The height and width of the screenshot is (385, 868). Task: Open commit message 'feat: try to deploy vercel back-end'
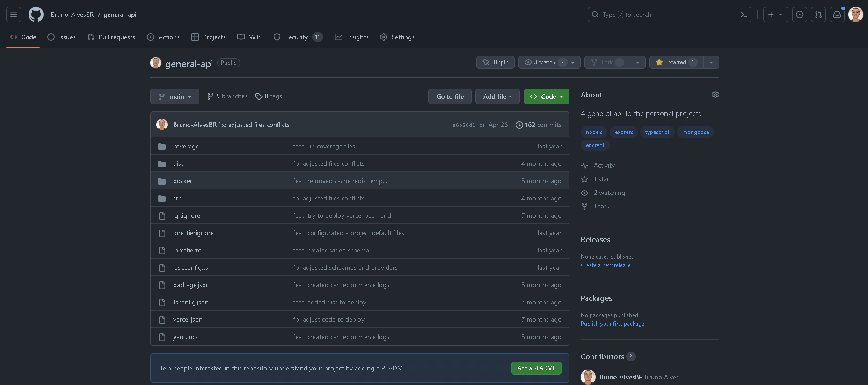point(342,216)
